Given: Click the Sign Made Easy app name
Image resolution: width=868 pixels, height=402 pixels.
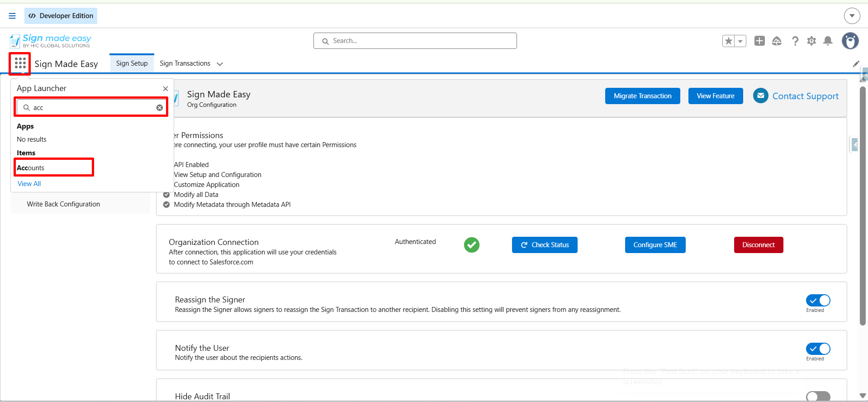Looking at the screenshot, I should (x=66, y=64).
